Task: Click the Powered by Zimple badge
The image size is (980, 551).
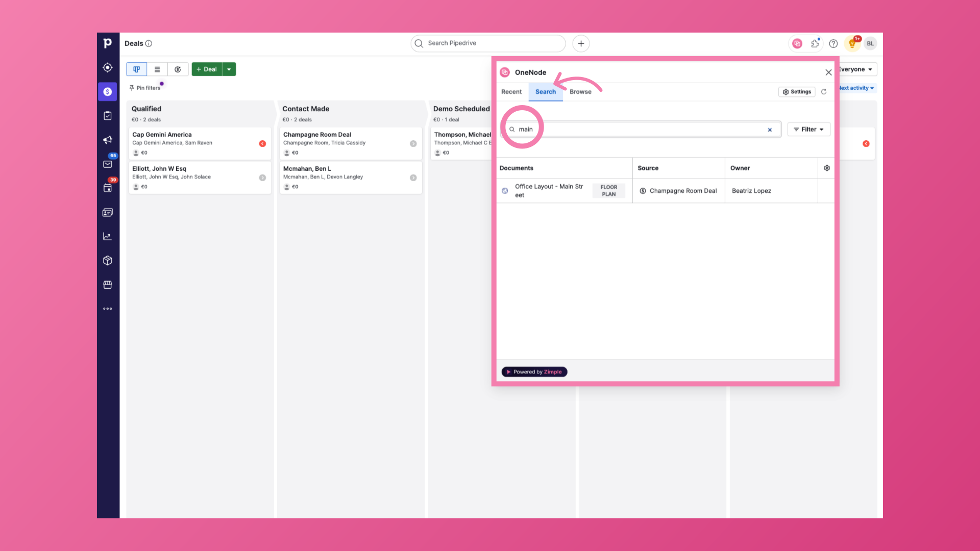Action: coord(534,372)
